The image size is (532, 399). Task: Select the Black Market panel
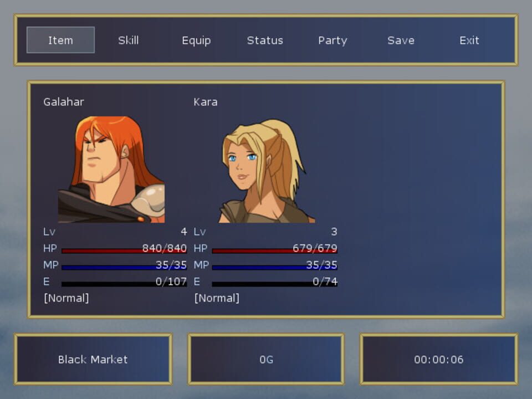(x=93, y=359)
